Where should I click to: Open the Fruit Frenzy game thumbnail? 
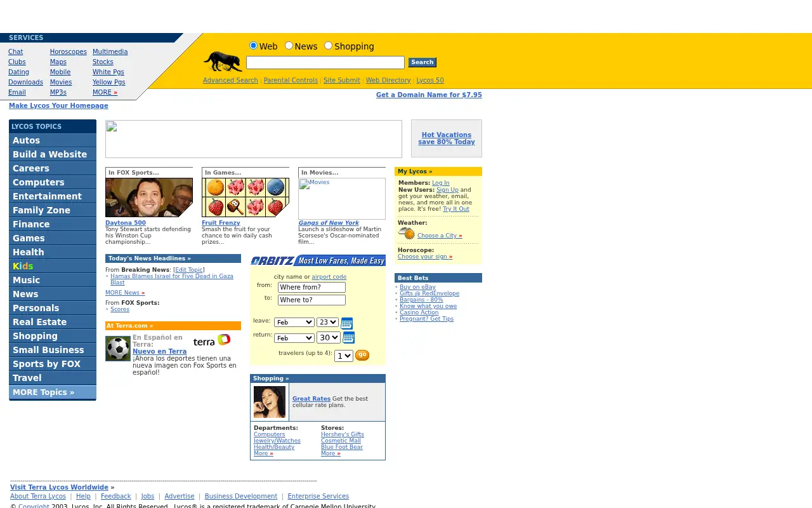pyautogui.click(x=246, y=197)
